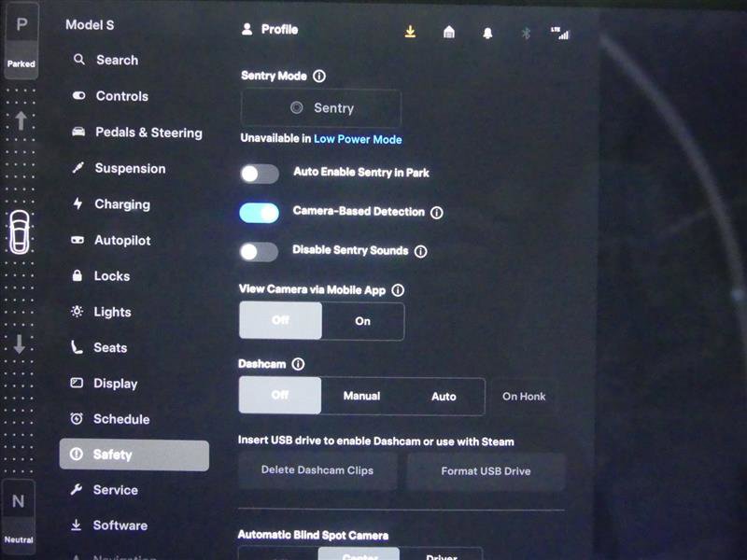The height and width of the screenshot is (560, 747).
Task: Click the magnifier Search icon in the sidebar
Action: point(79,60)
